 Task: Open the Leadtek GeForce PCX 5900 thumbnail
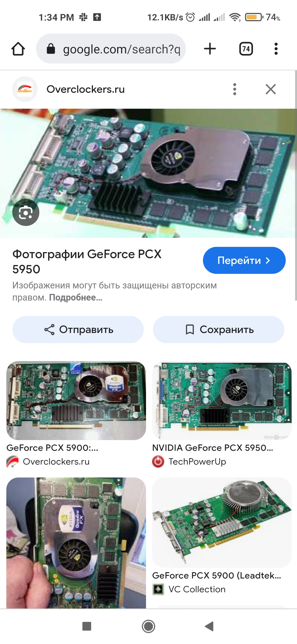[x=222, y=522]
